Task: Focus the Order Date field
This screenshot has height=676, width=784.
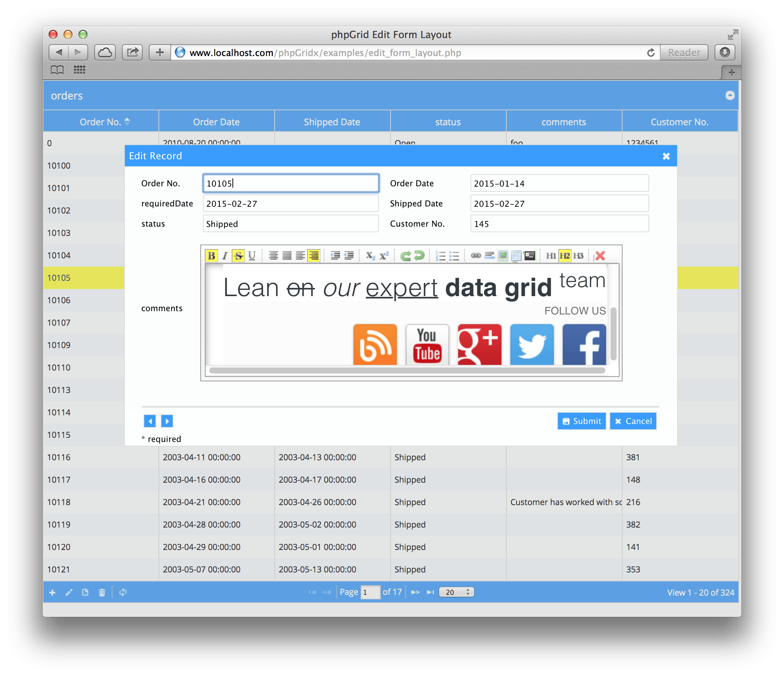Action: pyautogui.click(x=559, y=184)
